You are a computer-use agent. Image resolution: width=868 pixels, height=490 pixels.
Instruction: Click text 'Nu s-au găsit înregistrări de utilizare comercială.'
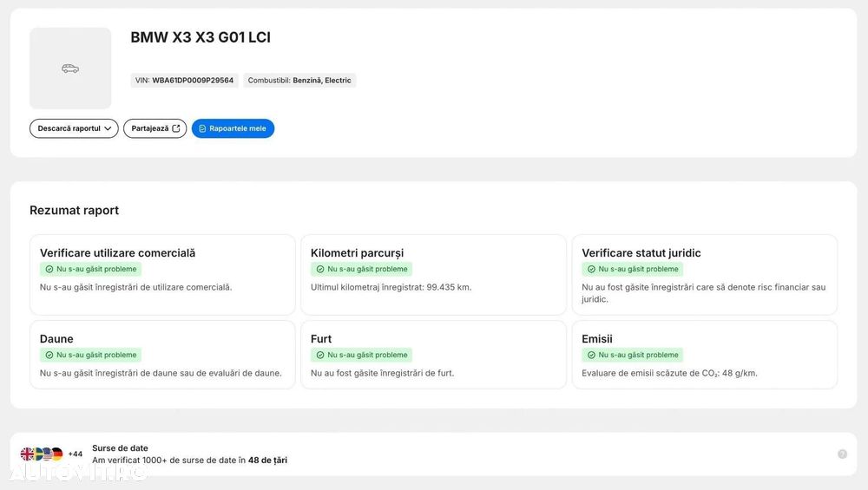(x=135, y=287)
